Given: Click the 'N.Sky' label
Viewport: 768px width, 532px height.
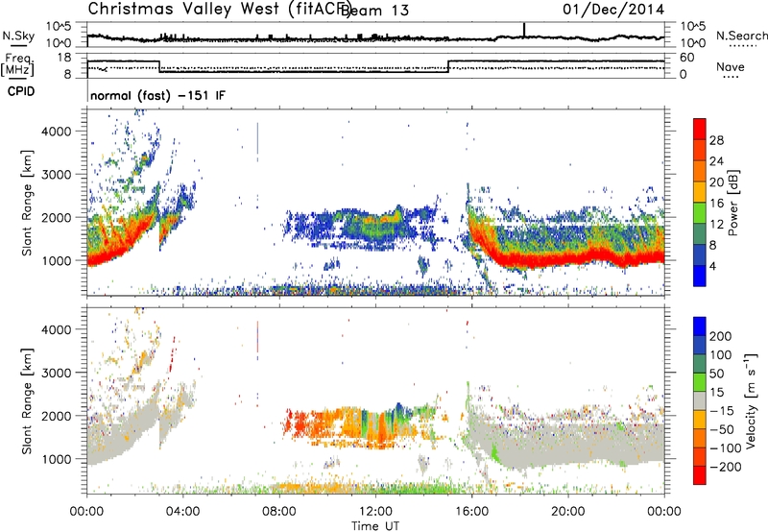Looking at the screenshot, I should [18, 36].
